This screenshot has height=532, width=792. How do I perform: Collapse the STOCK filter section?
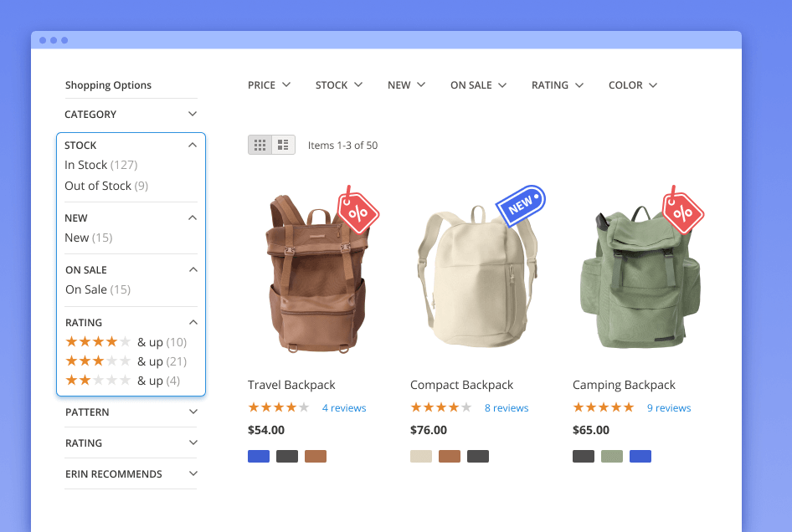tap(193, 145)
